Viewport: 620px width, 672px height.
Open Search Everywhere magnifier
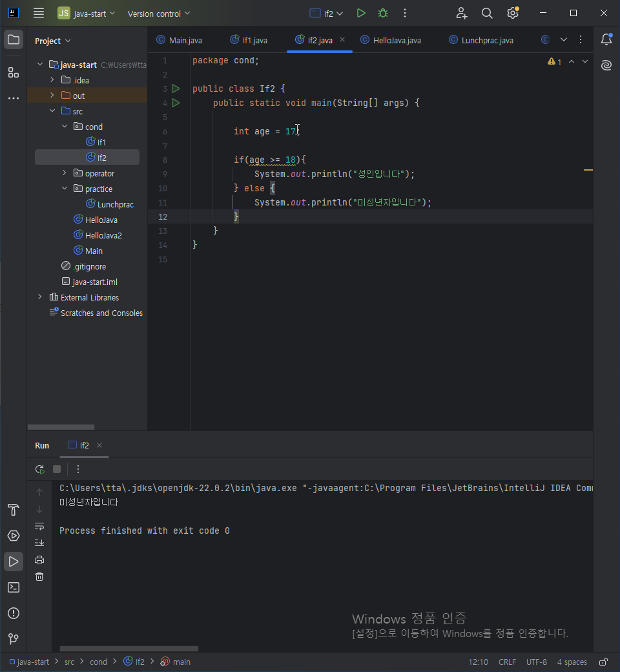pos(487,14)
